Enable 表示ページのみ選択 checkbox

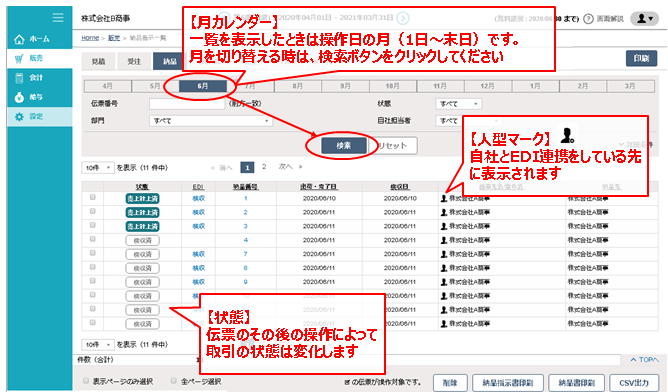click(86, 380)
